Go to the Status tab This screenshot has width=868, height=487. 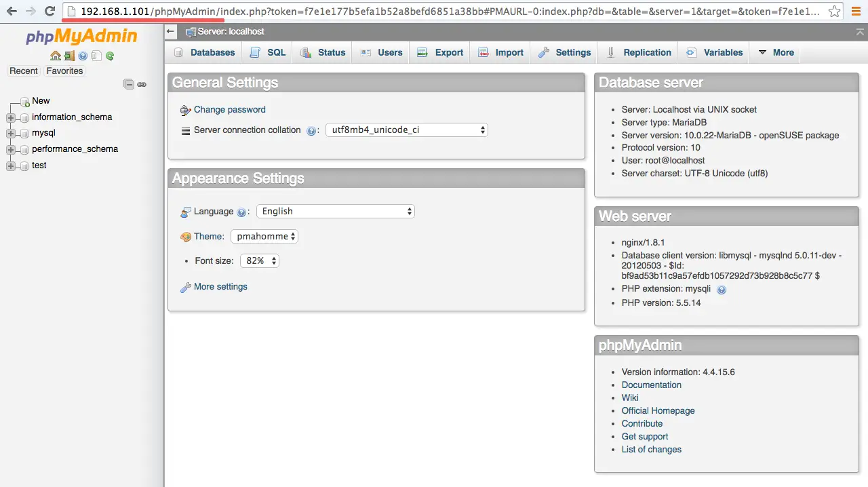[322, 52]
